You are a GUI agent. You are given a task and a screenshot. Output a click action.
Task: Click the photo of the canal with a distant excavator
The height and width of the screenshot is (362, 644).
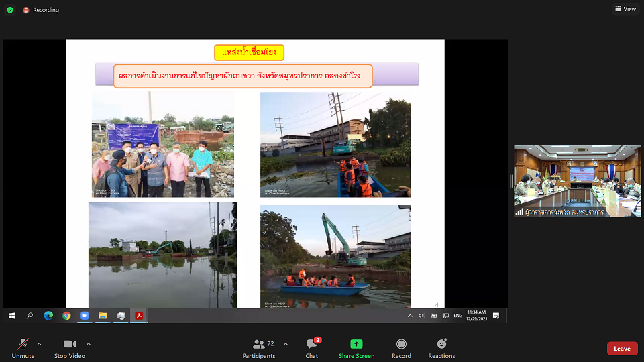pyautogui.click(x=162, y=255)
